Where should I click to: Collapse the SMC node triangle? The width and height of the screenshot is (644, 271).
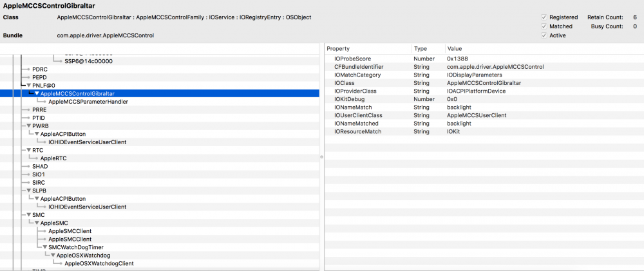point(29,215)
